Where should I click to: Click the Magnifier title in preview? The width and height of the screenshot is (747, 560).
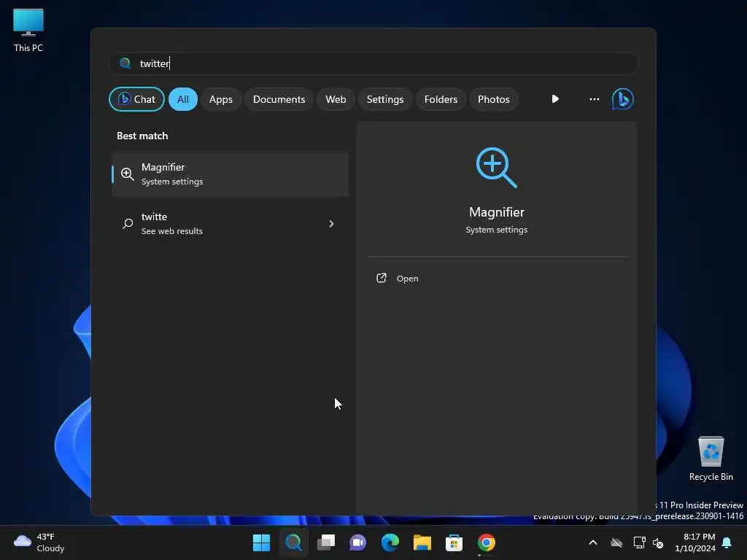(496, 212)
